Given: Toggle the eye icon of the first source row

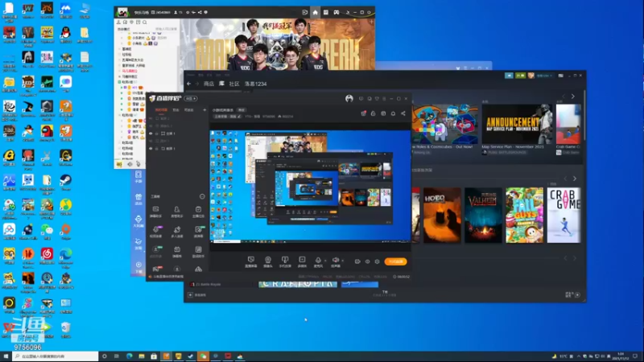Looking at the screenshot, I should 151,118.
